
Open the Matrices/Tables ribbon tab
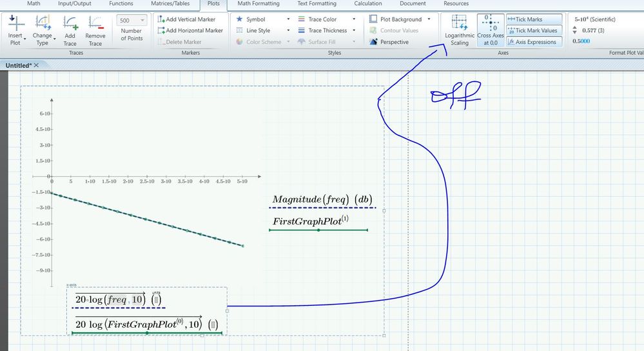tap(170, 4)
